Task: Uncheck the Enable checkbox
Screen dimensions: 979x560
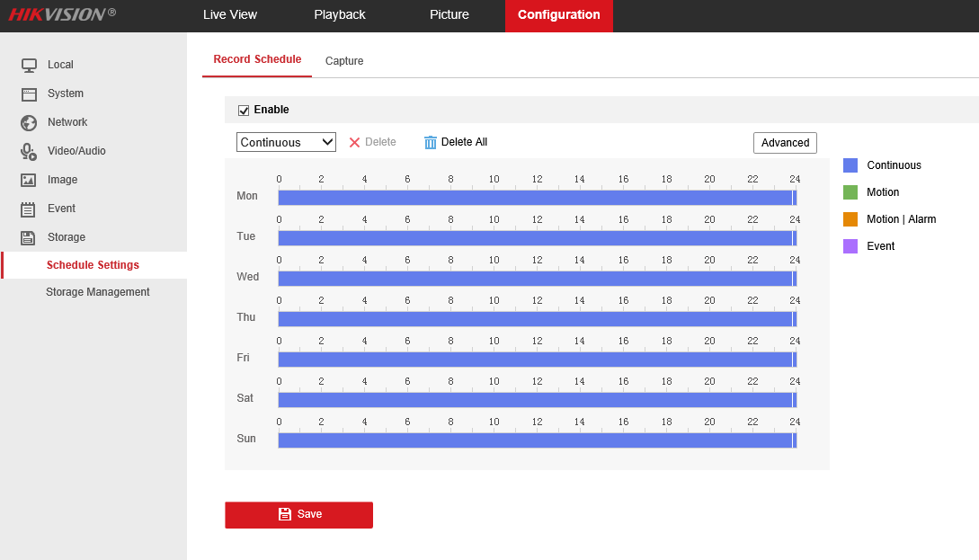Action: [244, 111]
